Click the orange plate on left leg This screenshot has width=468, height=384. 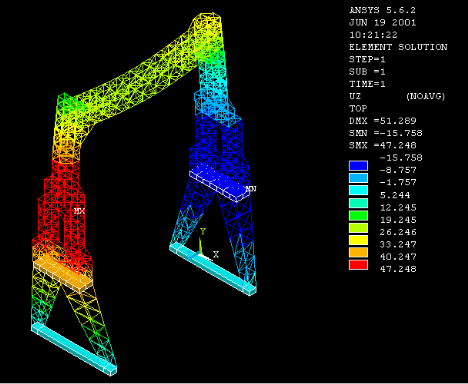[x=63, y=272]
